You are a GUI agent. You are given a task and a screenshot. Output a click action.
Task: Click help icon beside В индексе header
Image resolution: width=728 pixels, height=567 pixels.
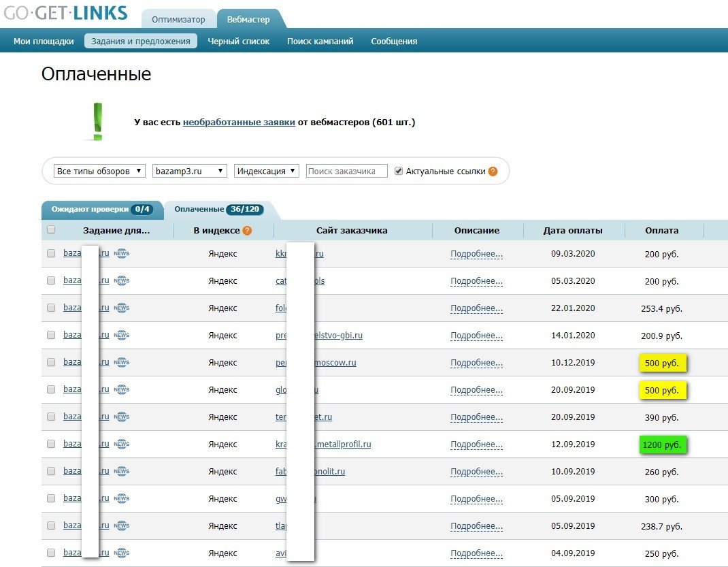248,230
